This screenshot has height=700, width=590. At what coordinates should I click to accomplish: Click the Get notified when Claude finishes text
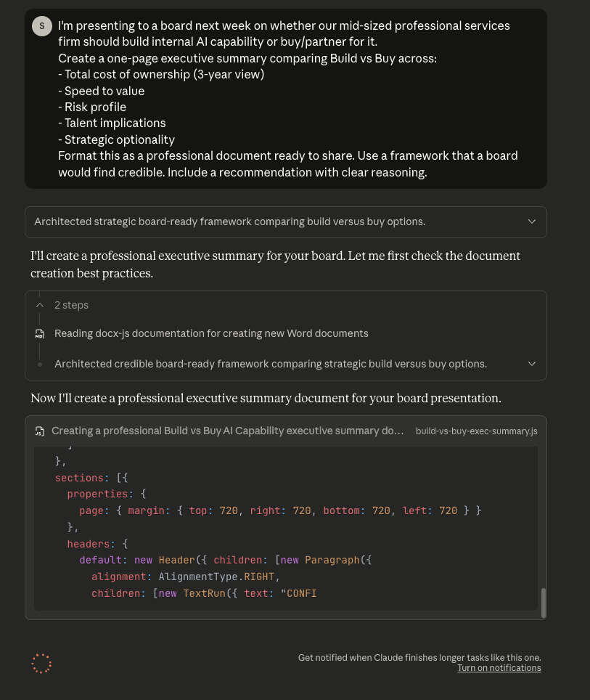[x=419, y=658]
